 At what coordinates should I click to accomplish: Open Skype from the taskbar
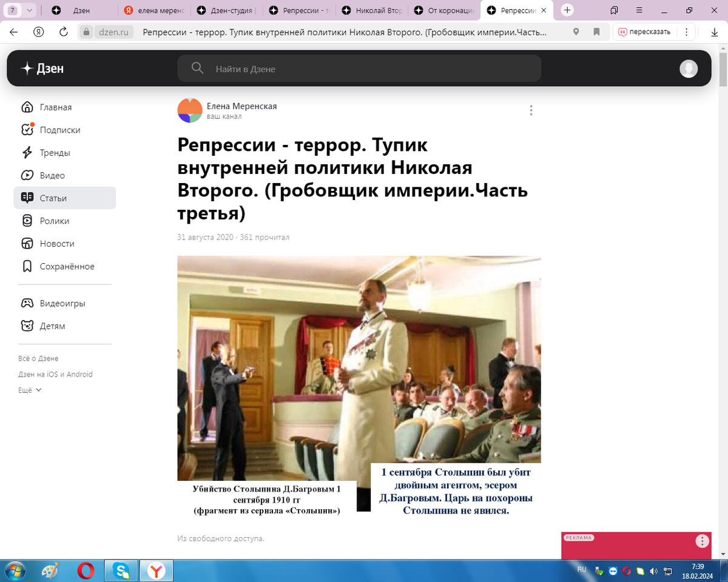[121, 570]
